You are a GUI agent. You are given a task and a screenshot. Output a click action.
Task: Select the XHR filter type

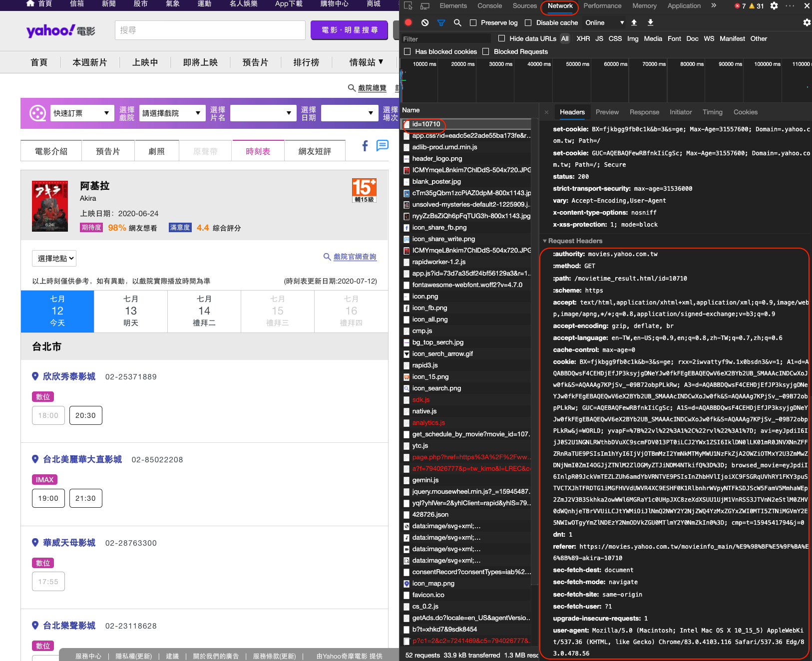point(583,38)
